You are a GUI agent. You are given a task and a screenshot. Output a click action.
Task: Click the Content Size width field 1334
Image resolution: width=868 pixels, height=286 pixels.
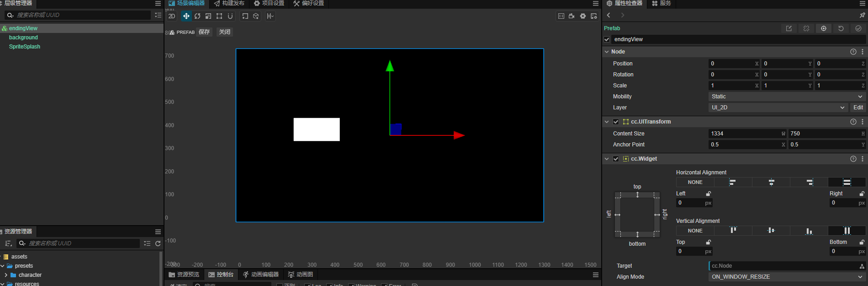pyautogui.click(x=747, y=134)
